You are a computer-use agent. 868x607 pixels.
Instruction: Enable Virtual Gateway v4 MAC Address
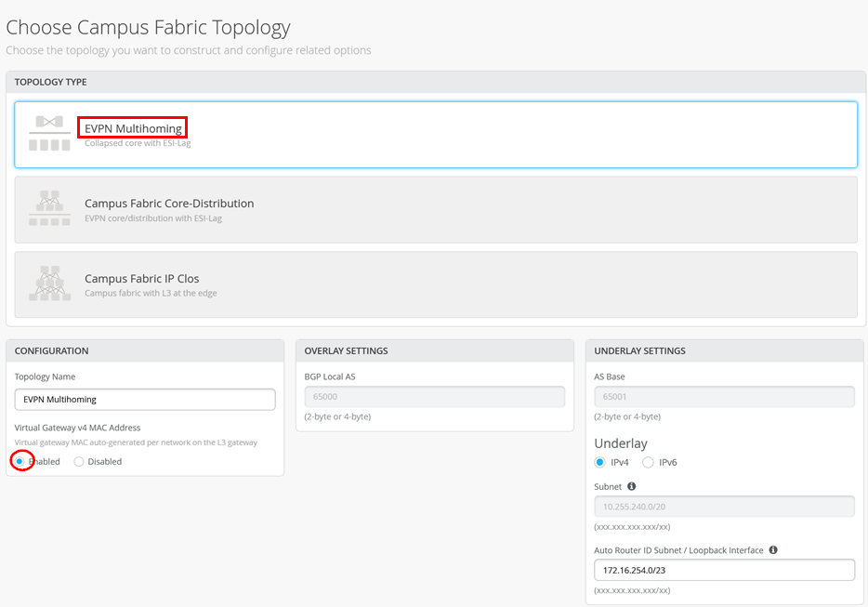pos(20,461)
